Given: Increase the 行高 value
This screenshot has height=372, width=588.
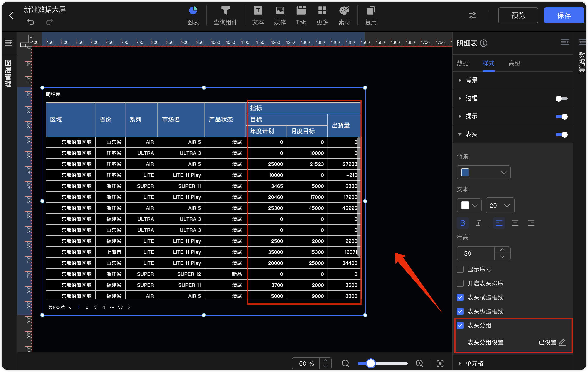Looking at the screenshot, I should click(502, 250).
